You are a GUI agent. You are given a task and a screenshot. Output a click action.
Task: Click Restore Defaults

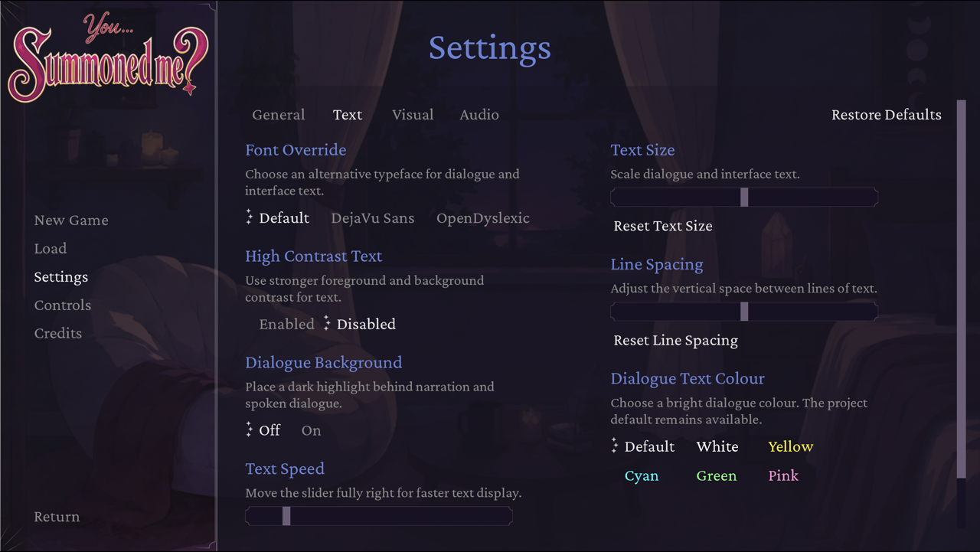(887, 115)
